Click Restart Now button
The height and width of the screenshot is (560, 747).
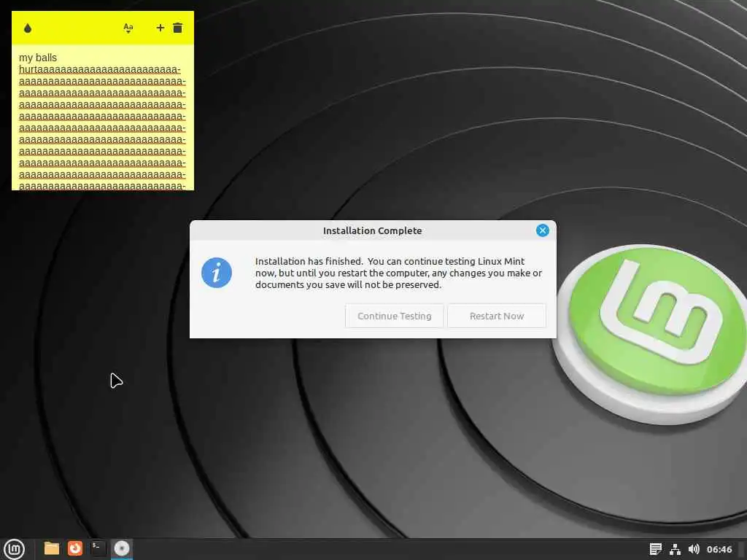click(x=496, y=316)
